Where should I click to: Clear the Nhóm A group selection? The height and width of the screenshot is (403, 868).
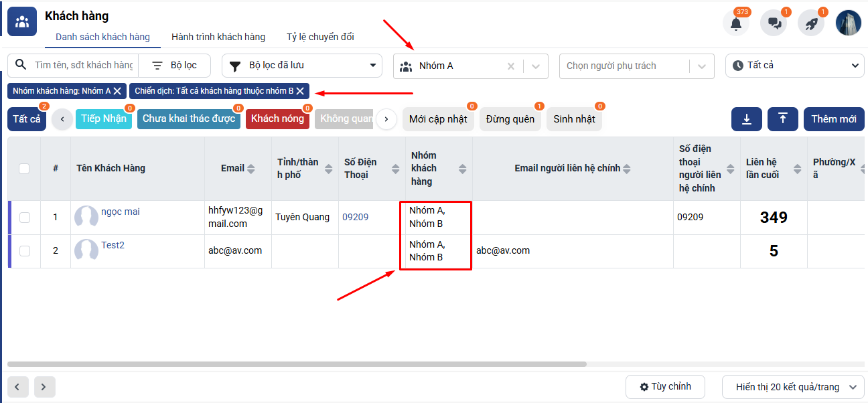(x=511, y=66)
